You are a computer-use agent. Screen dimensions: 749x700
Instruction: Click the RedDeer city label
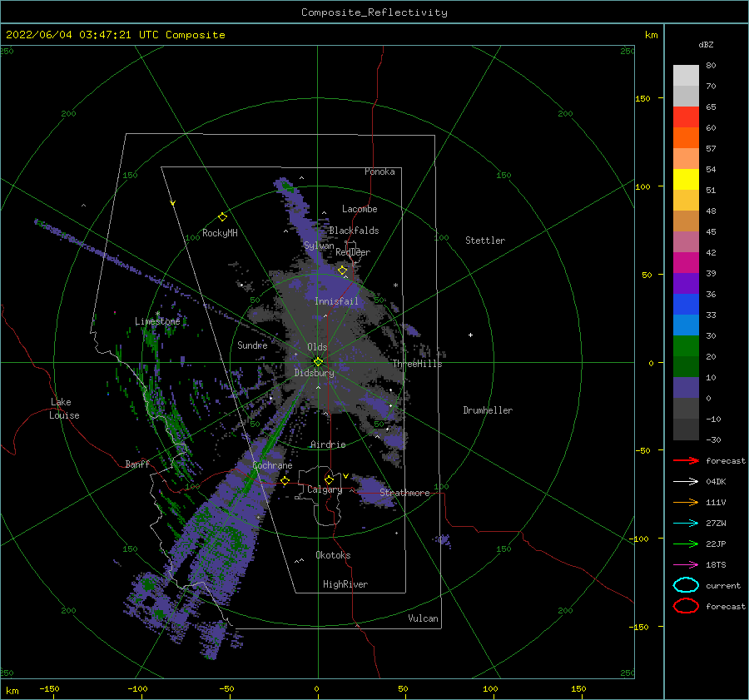[353, 252]
